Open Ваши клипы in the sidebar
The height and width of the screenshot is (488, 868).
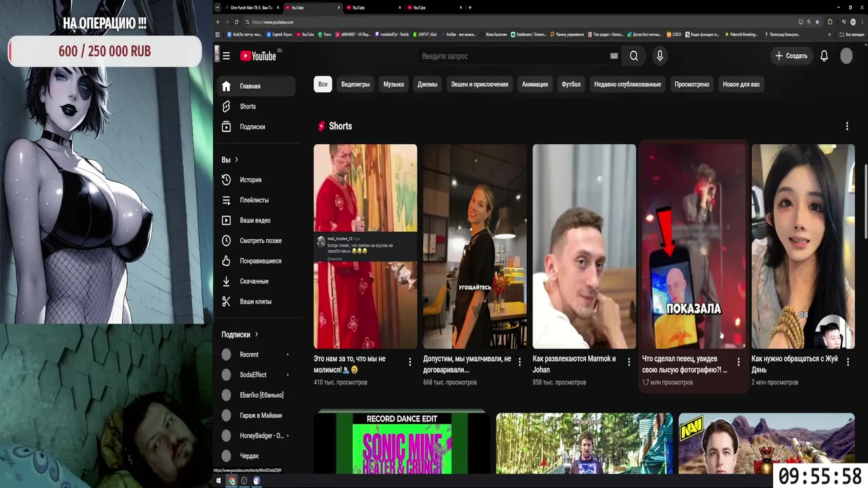tap(257, 302)
